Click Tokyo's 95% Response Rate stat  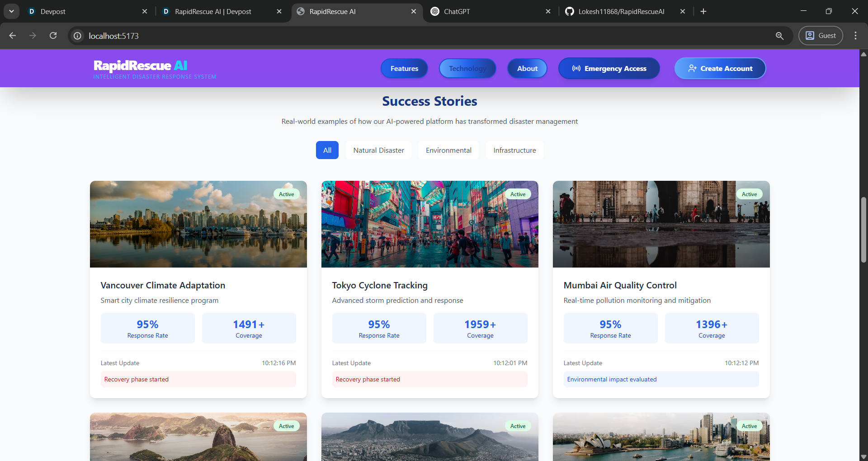click(379, 328)
